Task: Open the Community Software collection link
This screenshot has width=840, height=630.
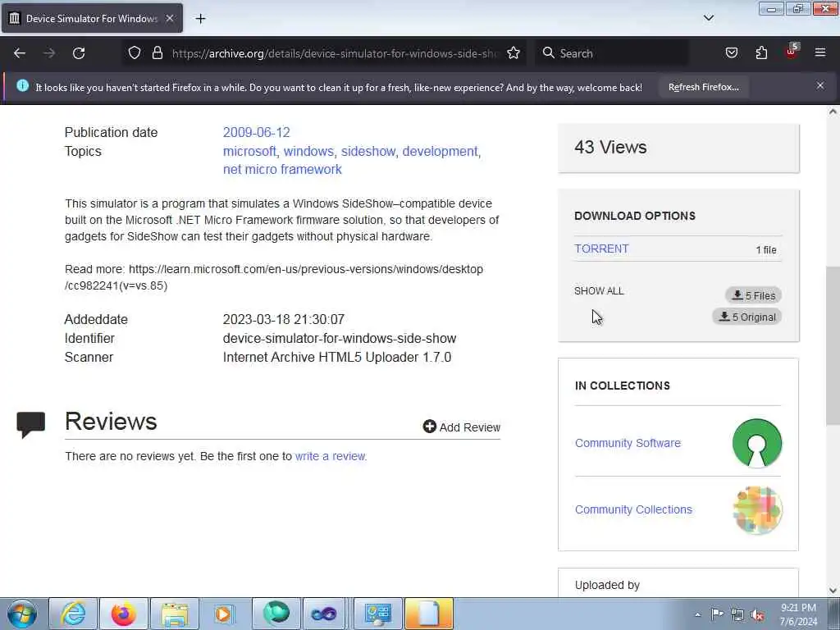Action: point(628,443)
